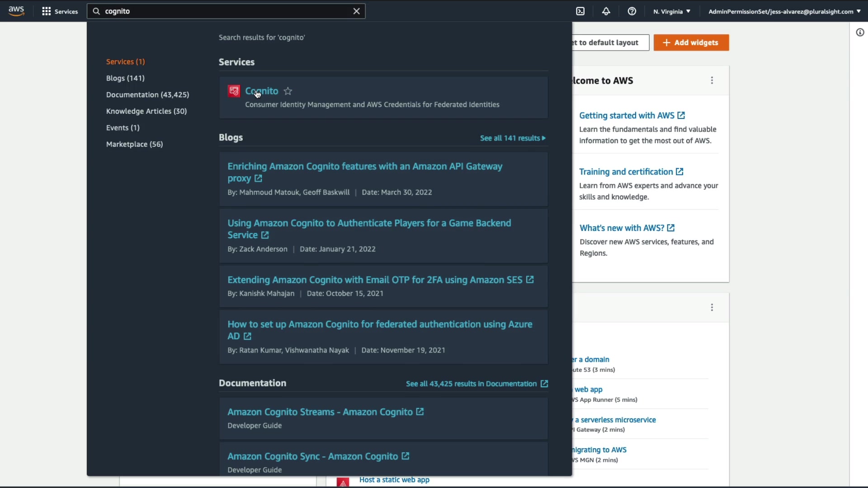The width and height of the screenshot is (868, 488).
Task: Open the CloudShell terminal icon
Action: 580,11
